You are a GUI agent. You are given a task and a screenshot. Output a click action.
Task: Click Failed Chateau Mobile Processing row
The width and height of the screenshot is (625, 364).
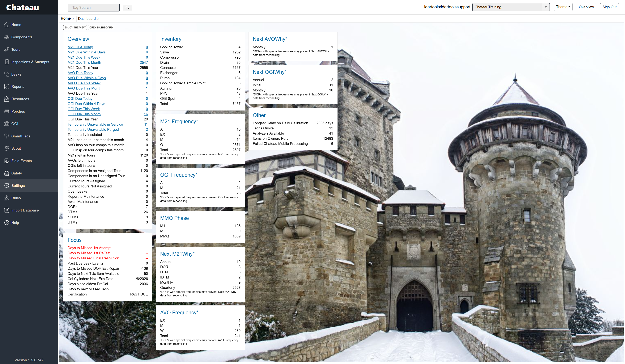[x=293, y=144]
